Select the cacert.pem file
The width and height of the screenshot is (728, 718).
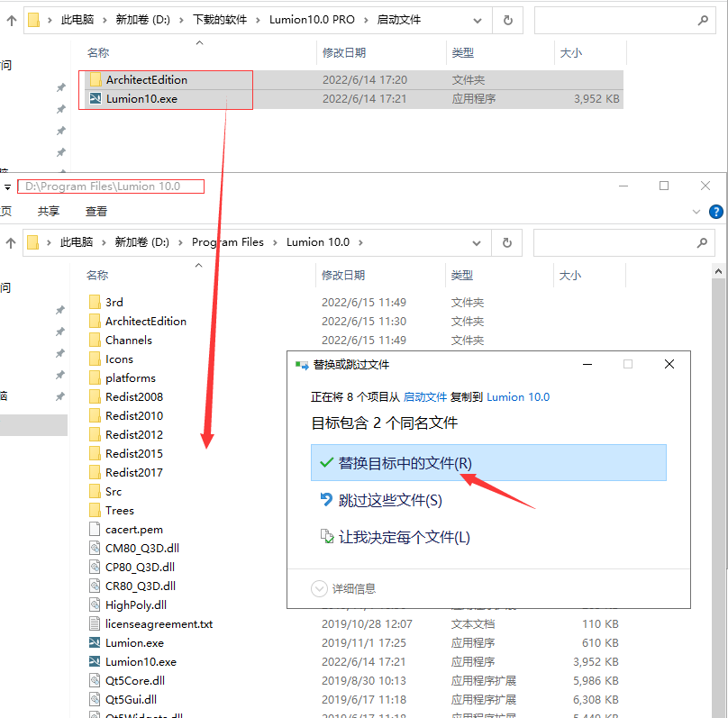tap(133, 530)
